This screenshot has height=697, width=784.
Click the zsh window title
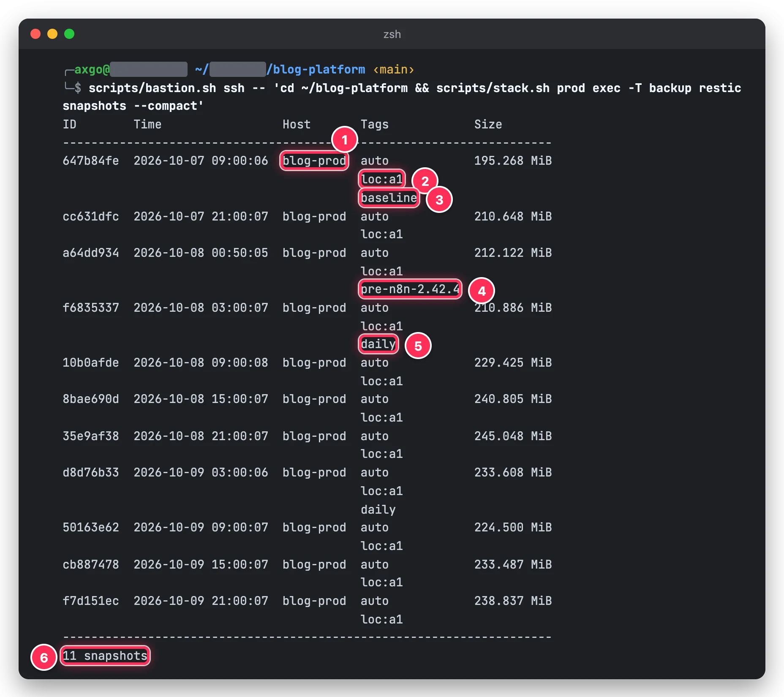click(392, 34)
